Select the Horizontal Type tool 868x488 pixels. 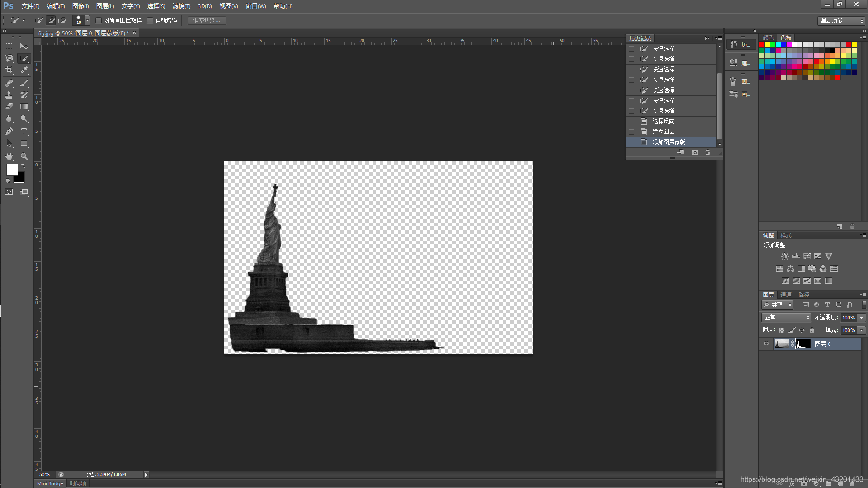[x=24, y=131]
